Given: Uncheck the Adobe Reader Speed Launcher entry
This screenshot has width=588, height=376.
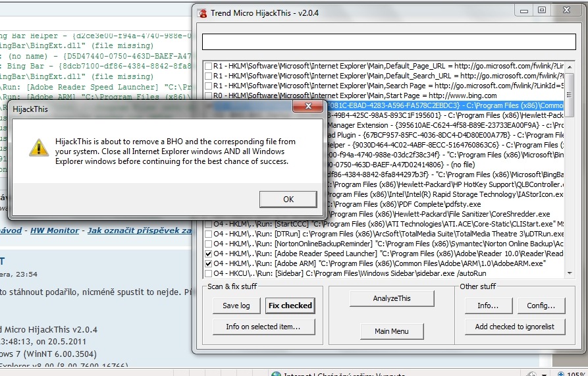Looking at the screenshot, I should point(208,254).
